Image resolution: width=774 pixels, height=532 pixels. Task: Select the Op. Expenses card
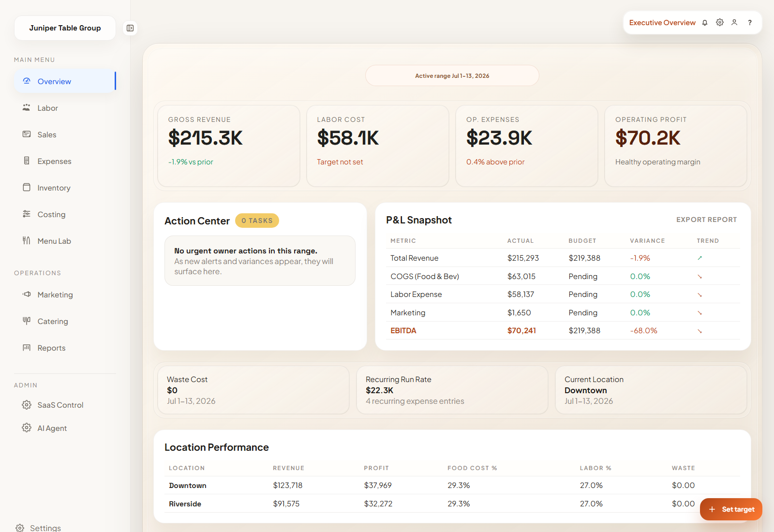[x=527, y=146]
